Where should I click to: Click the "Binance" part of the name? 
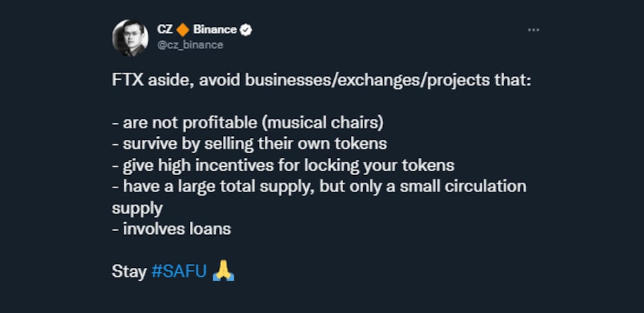215,30
